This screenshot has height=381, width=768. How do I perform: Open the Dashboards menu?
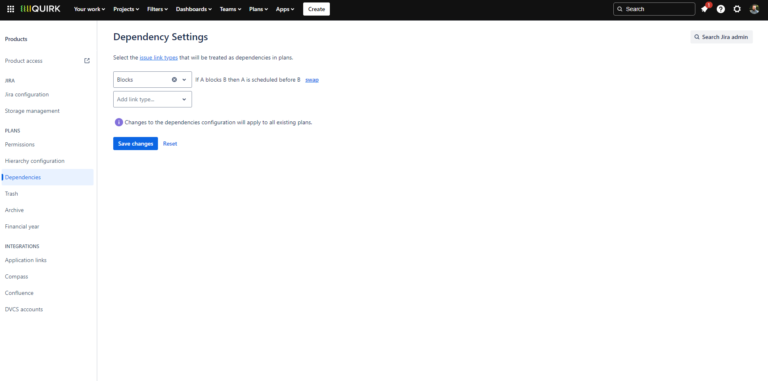point(193,9)
